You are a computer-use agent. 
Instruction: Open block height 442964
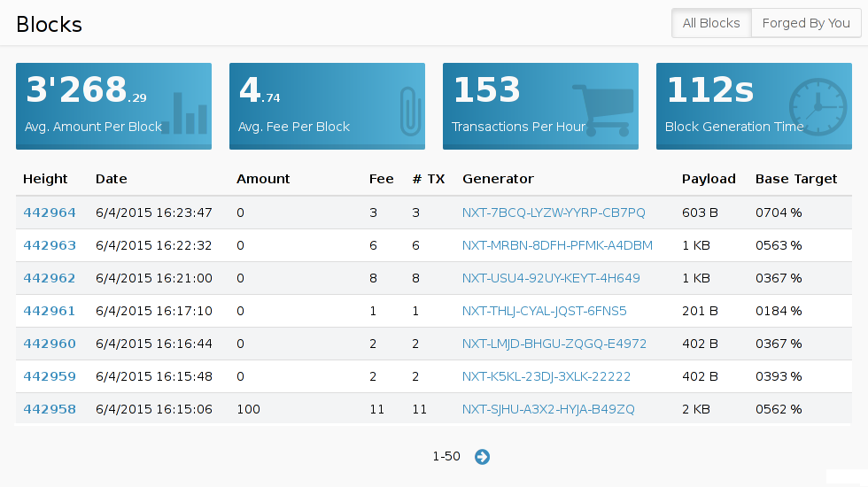[x=50, y=213]
